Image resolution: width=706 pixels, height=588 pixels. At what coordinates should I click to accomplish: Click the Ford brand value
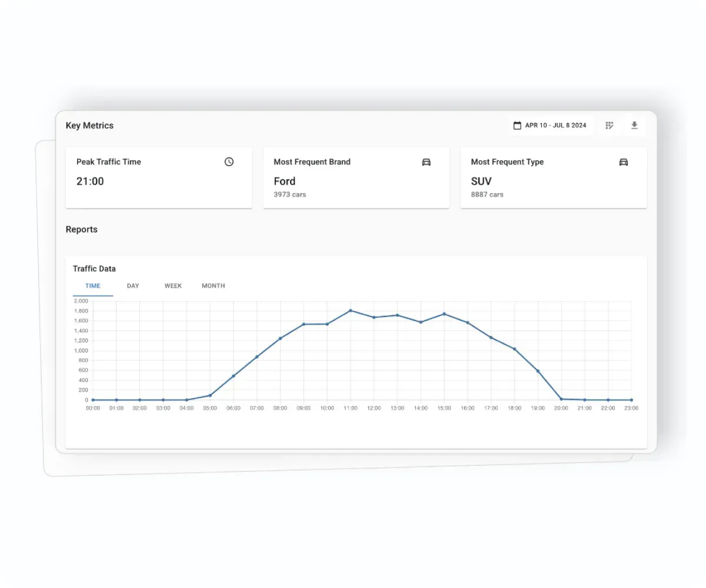pyautogui.click(x=285, y=181)
